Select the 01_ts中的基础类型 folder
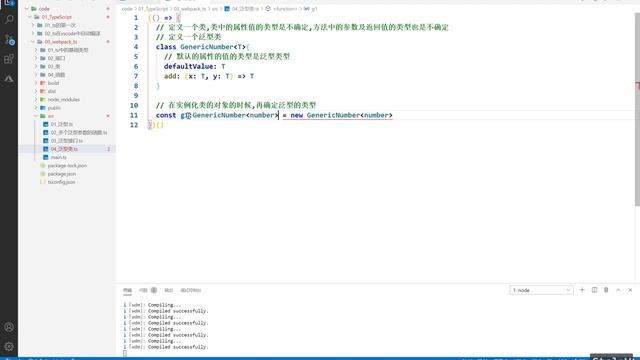640x360 pixels. pyautogui.click(x=67, y=50)
